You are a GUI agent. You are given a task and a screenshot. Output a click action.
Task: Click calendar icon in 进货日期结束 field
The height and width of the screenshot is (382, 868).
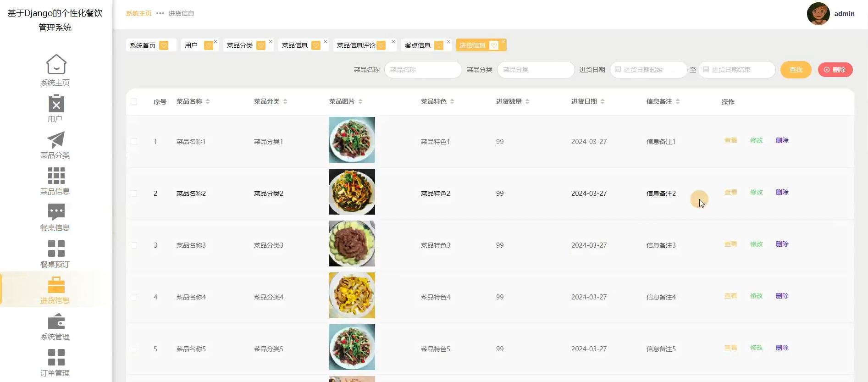point(706,70)
